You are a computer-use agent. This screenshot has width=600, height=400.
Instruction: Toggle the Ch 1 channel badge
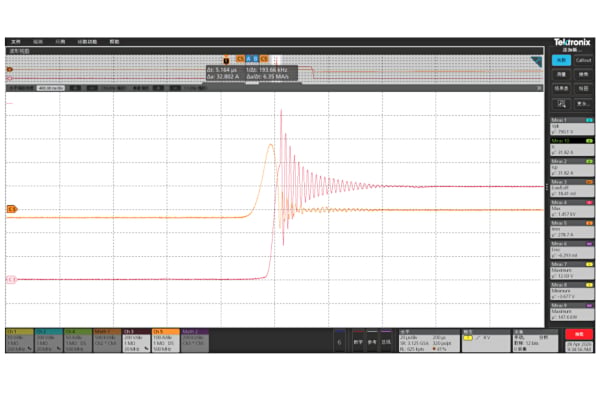pos(20,340)
